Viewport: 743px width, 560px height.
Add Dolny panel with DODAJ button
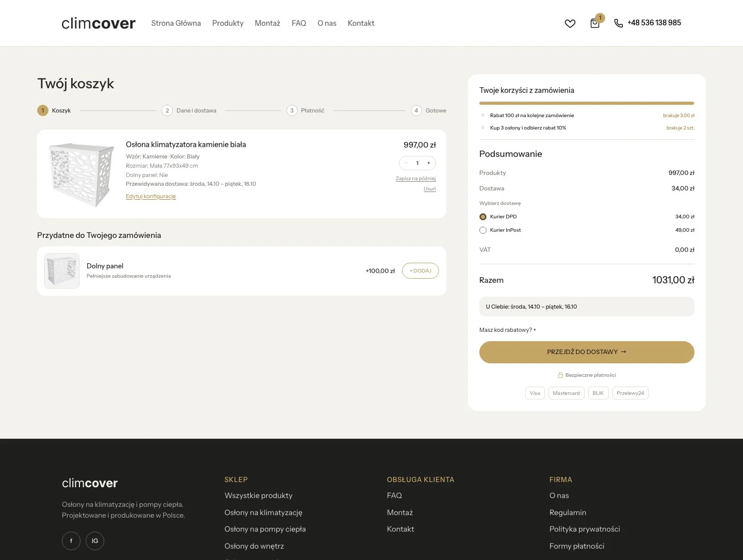(x=421, y=271)
